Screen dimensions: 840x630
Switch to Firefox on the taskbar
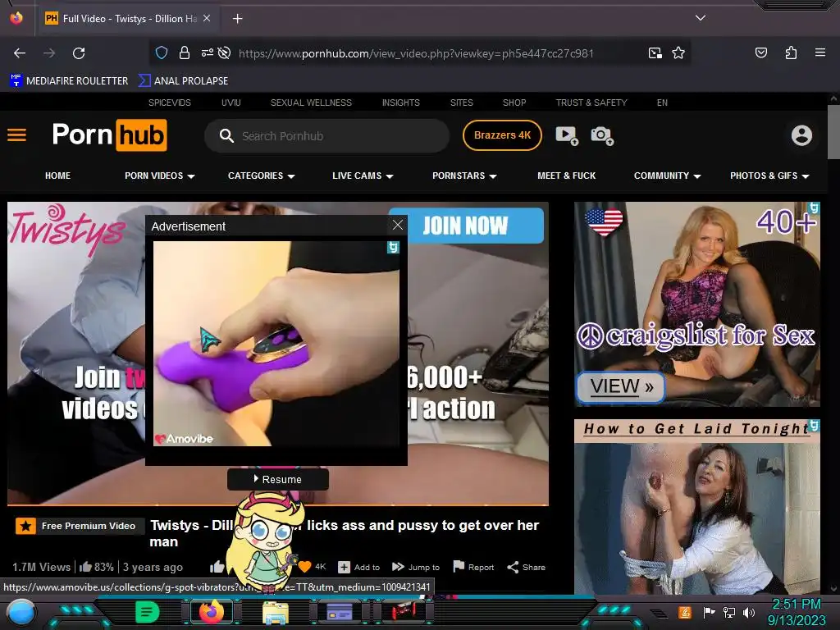point(211,612)
